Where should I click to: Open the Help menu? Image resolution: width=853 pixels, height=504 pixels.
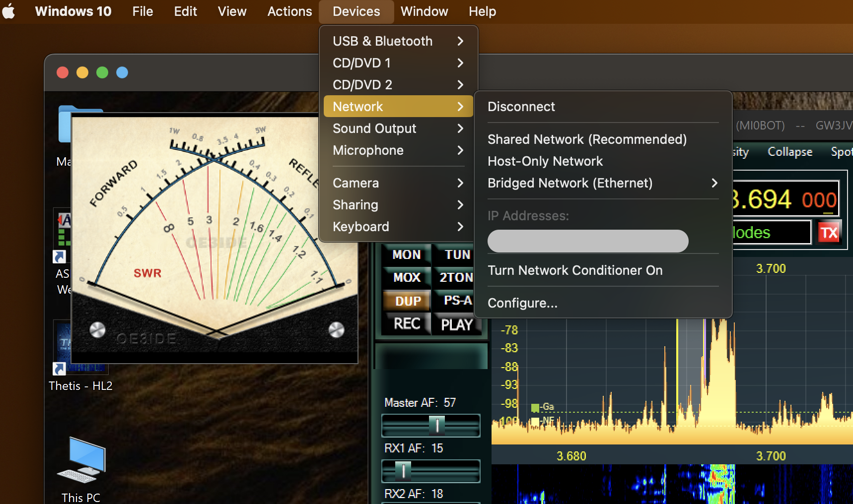(482, 11)
